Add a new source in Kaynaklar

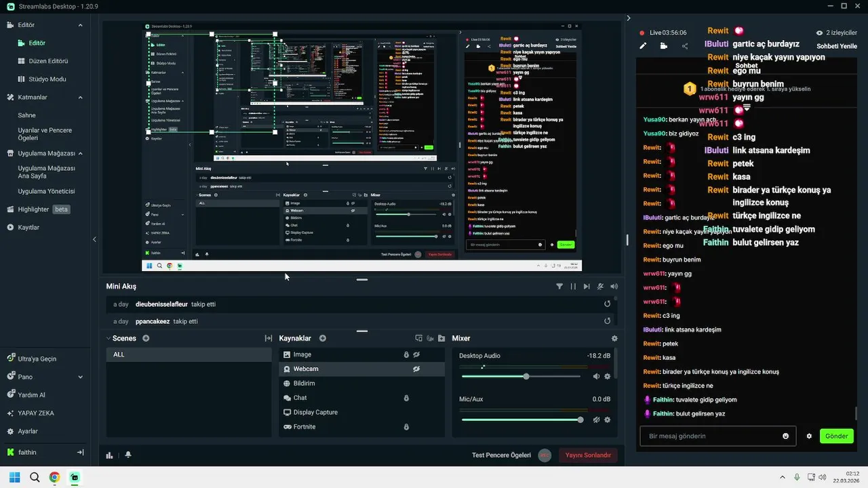click(323, 338)
